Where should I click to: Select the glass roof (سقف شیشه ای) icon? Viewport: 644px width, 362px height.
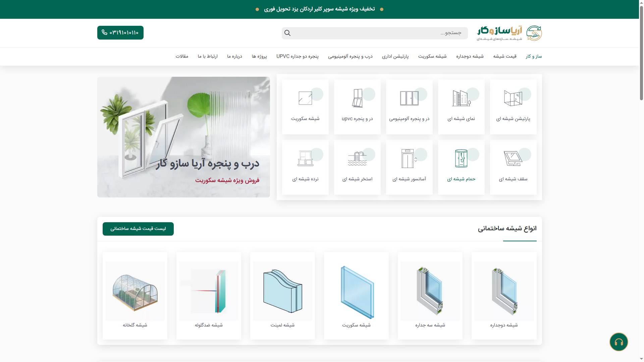click(513, 159)
